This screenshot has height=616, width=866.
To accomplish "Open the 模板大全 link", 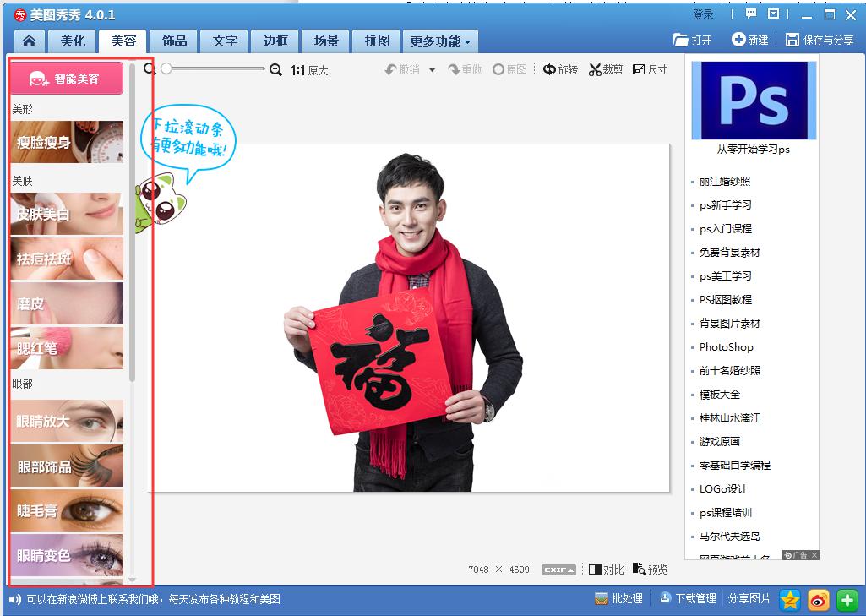I will [x=720, y=395].
